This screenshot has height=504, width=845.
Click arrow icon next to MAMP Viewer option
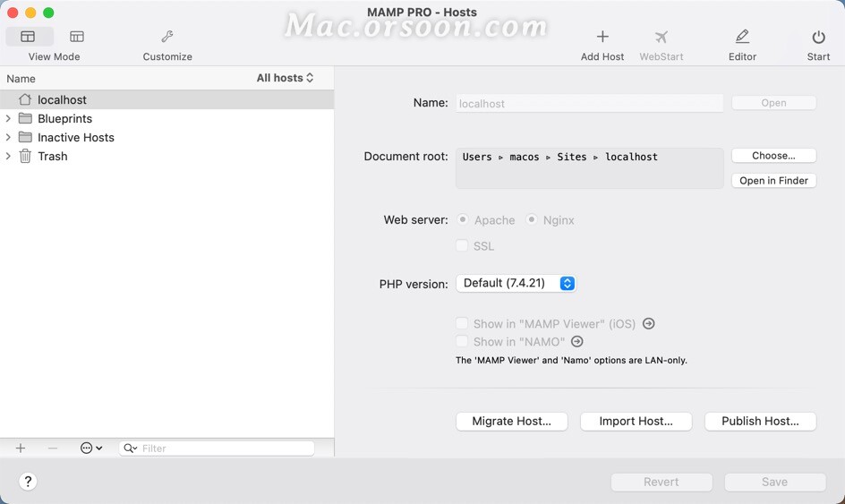[649, 323]
